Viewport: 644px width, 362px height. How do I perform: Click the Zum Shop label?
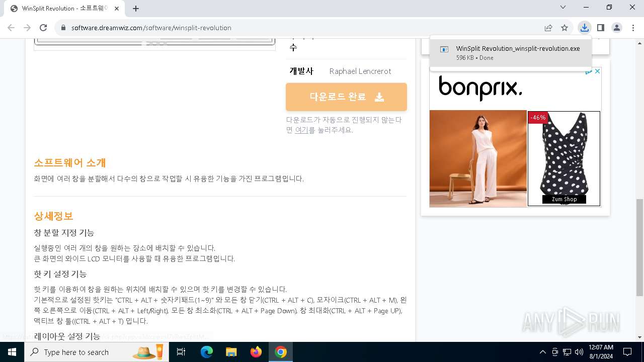click(564, 199)
